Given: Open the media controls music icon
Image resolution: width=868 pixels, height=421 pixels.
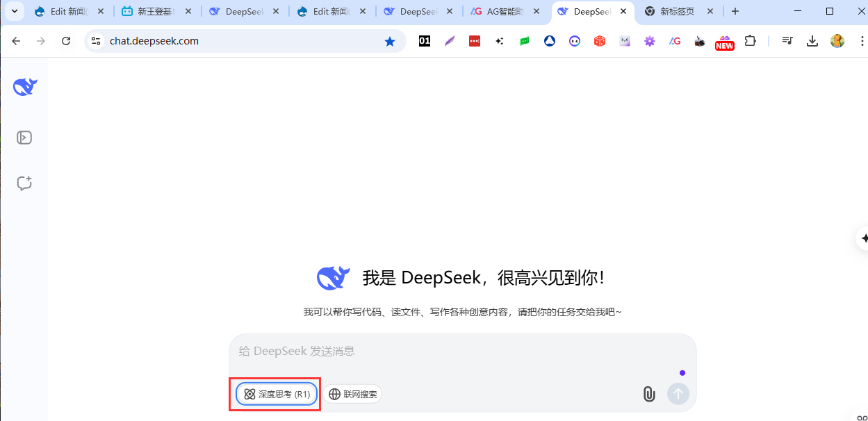Looking at the screenshot, I should (x=787, y=41).
